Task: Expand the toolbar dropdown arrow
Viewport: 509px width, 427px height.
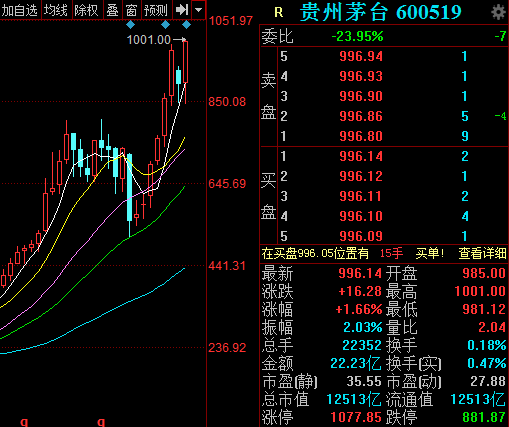Action: [199, 10]
